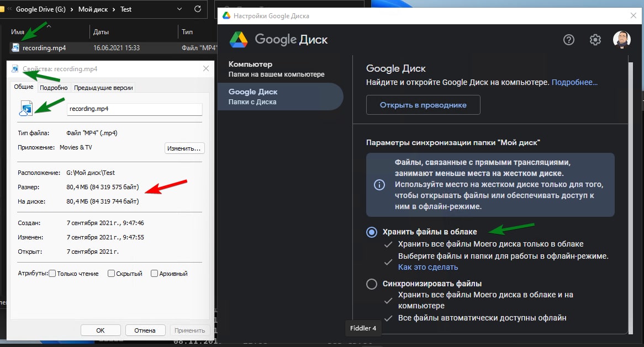This screenshot has height=347, width=644.
Task: Open the help question mark icon
Action: 568,40
